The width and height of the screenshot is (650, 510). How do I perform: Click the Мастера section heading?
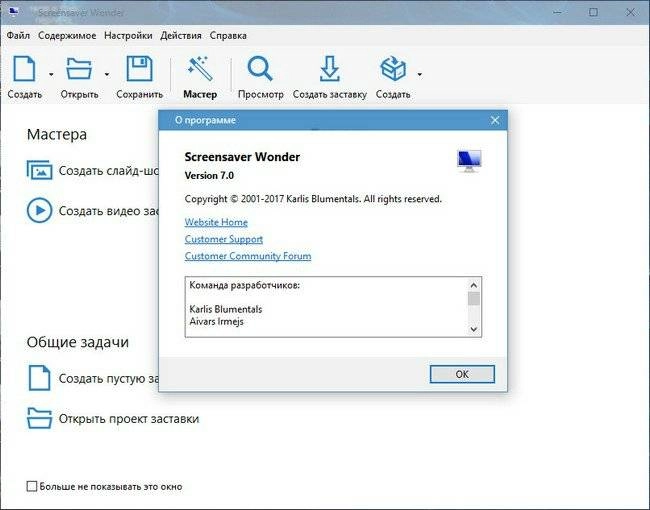coord(57,134)
